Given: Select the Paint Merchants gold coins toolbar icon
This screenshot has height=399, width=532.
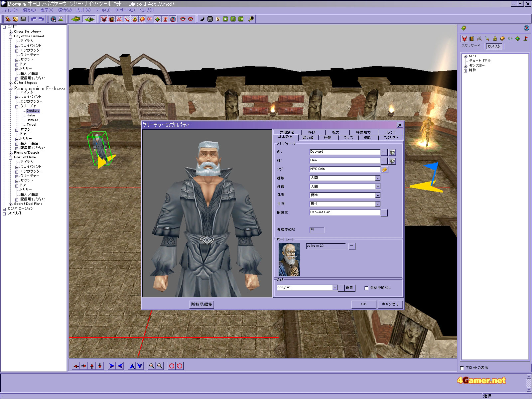Looking at the screenshot, I should click(x=135, y=19).
